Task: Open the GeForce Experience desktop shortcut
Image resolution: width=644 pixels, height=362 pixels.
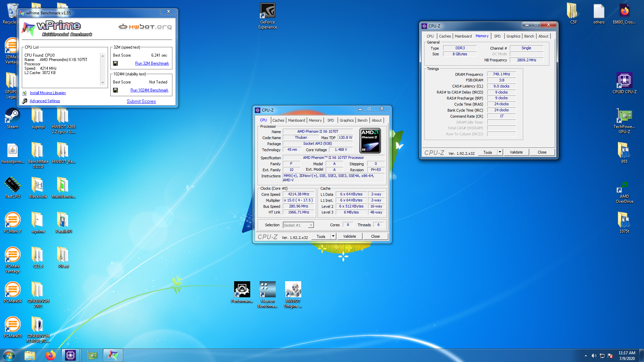Action: (267, 16)
